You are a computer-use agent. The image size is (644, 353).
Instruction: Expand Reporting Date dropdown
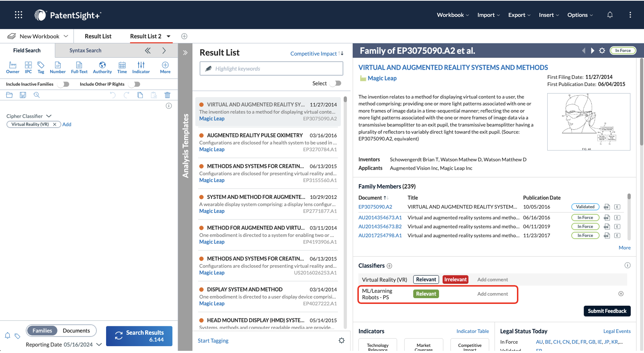pyautogui.click(x=99, y=345)
